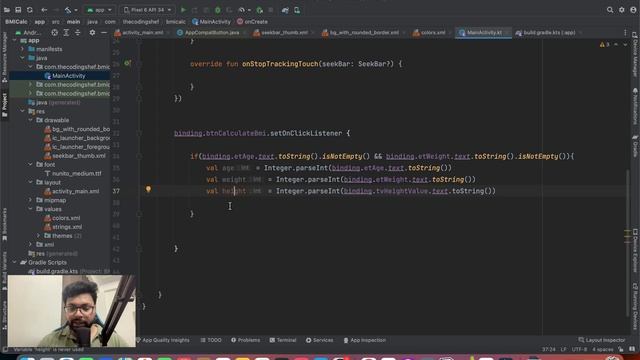Open IDE settings gear at top right
The height and width of the screenshot is (360, 640).
pyautogui.click(x=622, y=10)
